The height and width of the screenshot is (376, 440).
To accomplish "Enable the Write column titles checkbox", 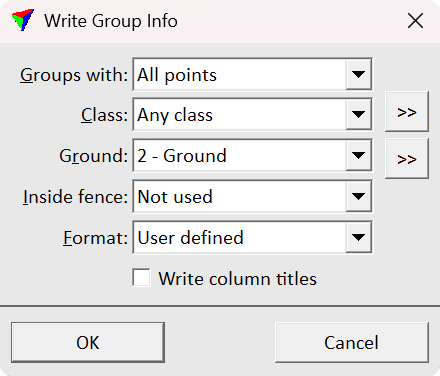I will point(141,278).
